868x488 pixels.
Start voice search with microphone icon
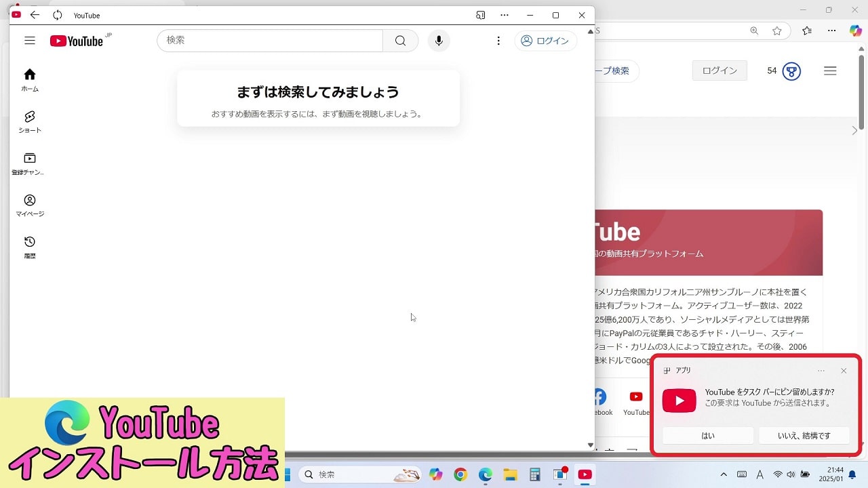point(439,41)
